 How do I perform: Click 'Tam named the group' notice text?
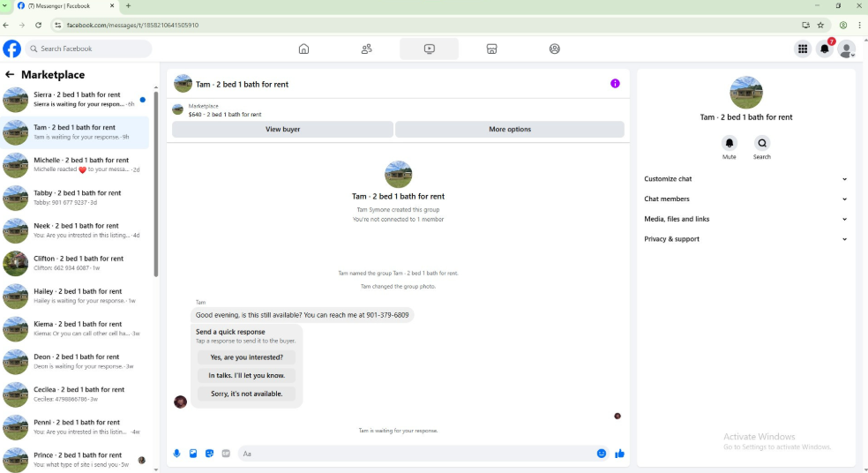(398, 273)
